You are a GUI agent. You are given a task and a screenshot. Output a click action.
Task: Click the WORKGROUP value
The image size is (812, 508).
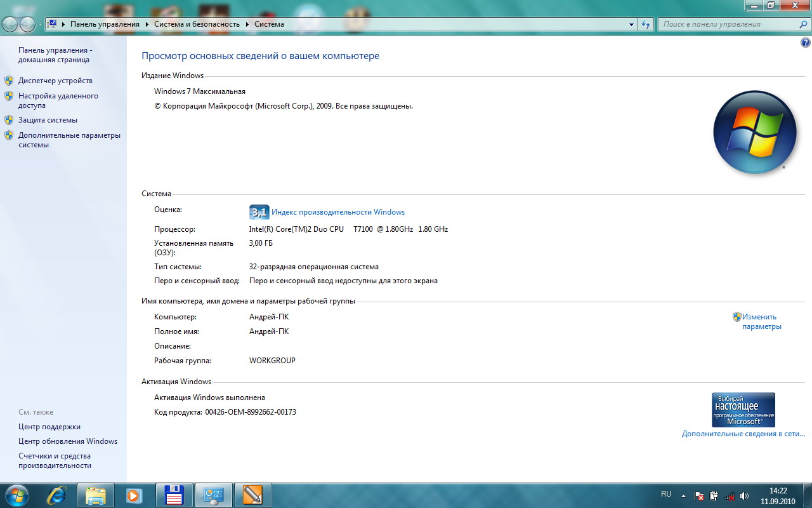pyautogui.click(x=272, y=361)
